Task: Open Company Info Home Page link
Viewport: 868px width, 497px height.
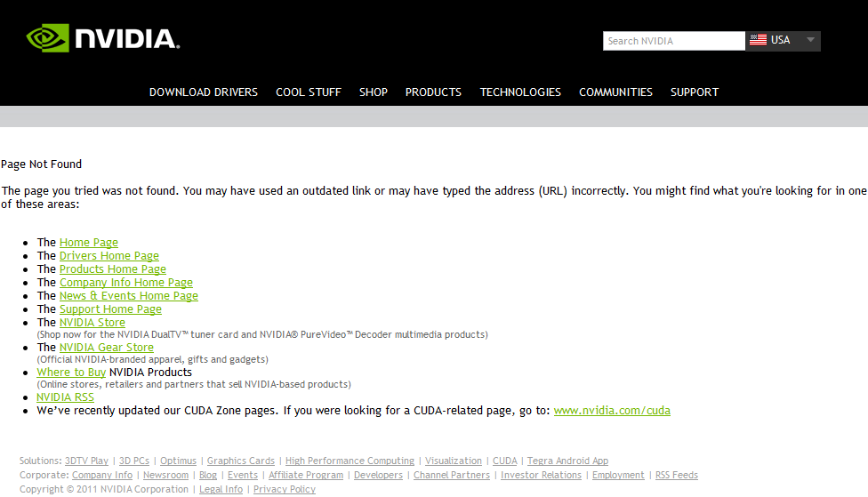Action: [126, 282]
